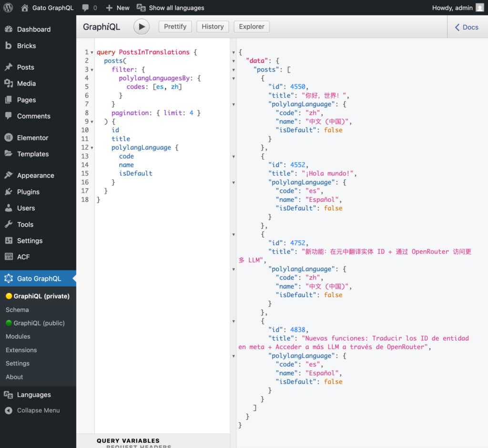Fold the query definition at line 1

point(92,52)
